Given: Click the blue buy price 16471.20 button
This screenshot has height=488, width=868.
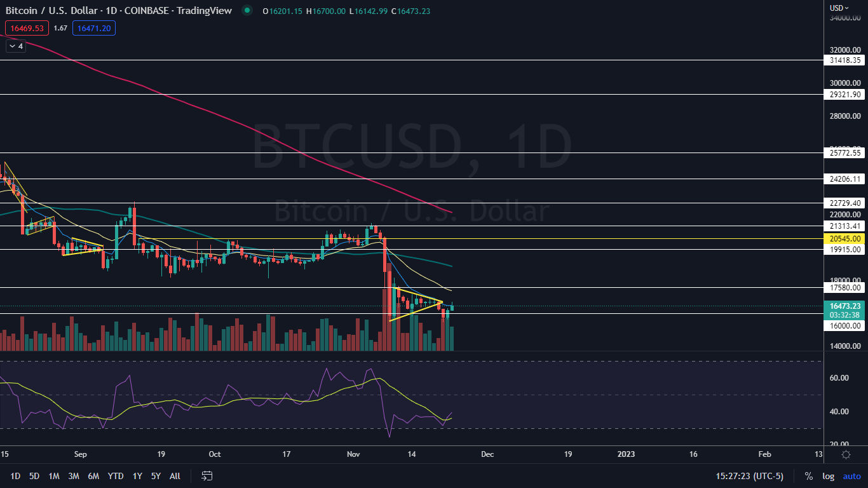Looking at the screenshot, I should click(93, 28).
